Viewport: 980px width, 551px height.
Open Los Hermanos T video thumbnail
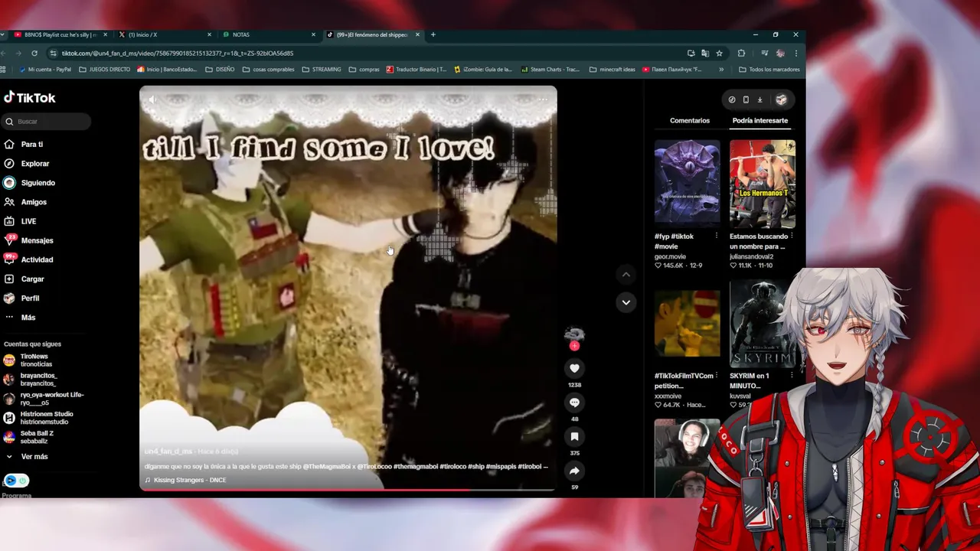pos(763,184)
